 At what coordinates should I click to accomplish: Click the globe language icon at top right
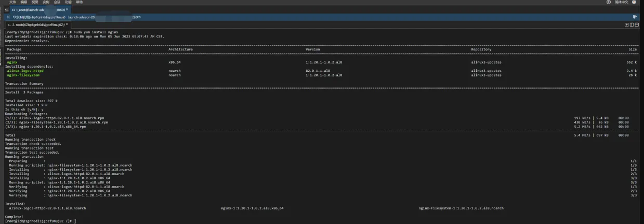tap(609, 2)
